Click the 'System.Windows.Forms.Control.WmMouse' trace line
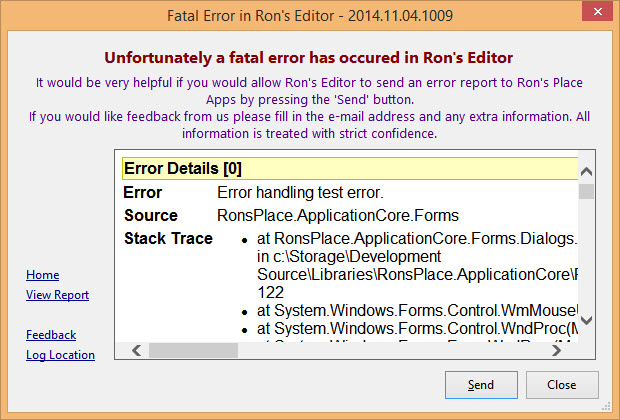The image size is (620, 420). coord(418,311)
